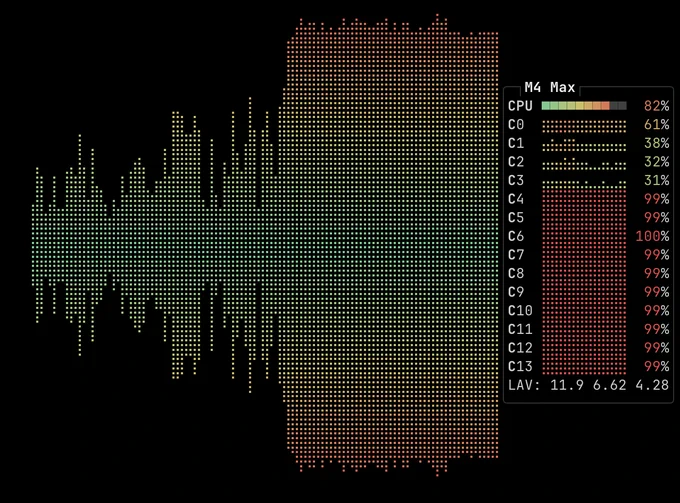
Task: Click the 99% value for C8
Action: pos(657,274)
